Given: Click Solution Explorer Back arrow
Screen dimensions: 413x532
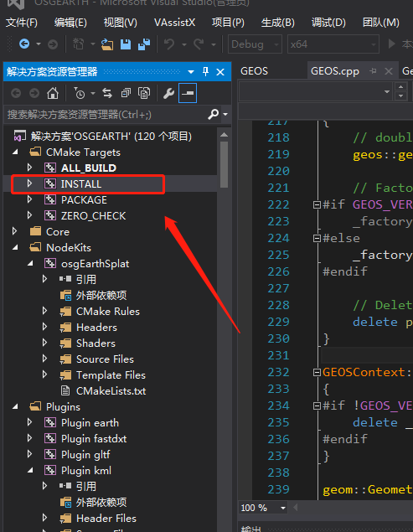Looking at the screenshot, I should coord(16,93).
